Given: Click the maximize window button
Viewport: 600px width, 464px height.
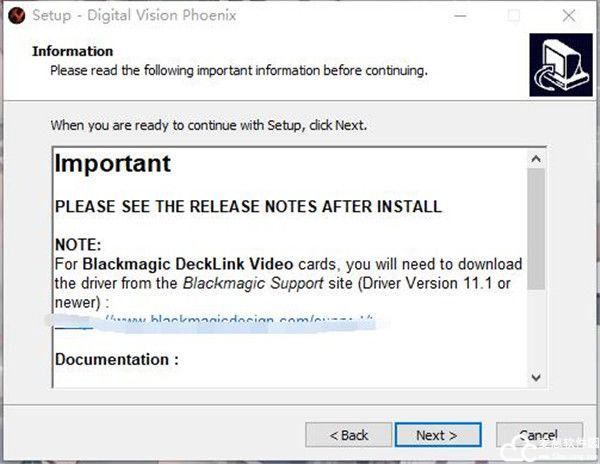Looking at the screenshot, I should [x=514, y=15].
